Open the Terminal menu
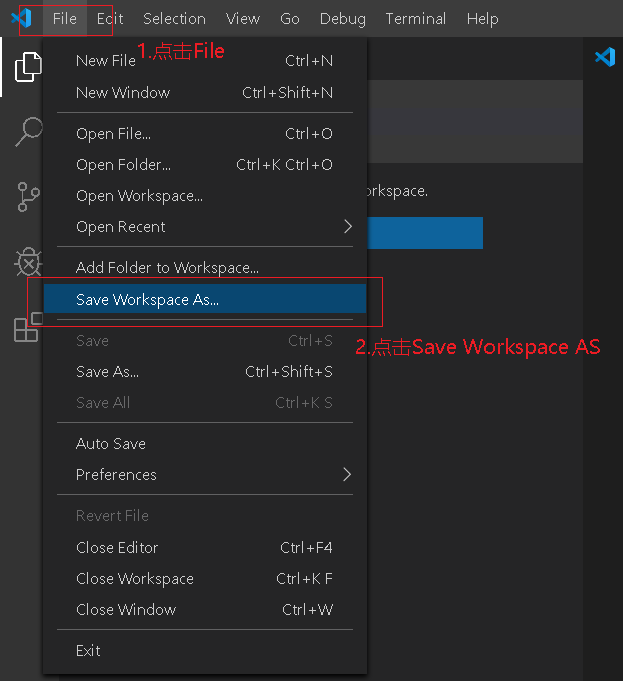623x681 pixels. coord(416,18)
